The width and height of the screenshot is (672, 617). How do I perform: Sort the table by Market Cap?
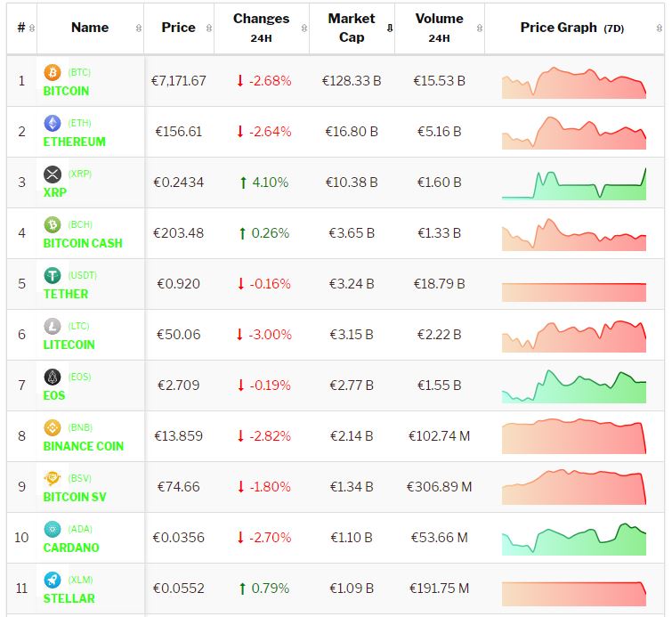pyautogui.click(x=352, y=28)
